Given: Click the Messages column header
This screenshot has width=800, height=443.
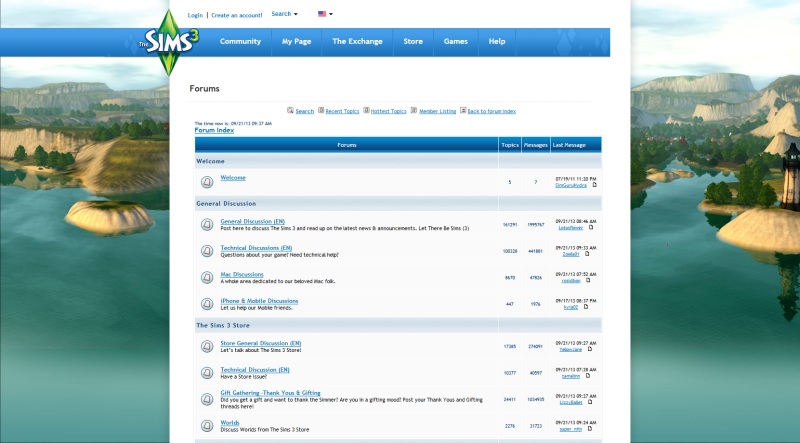Looking at the screenshot, I should pos(536,145).
